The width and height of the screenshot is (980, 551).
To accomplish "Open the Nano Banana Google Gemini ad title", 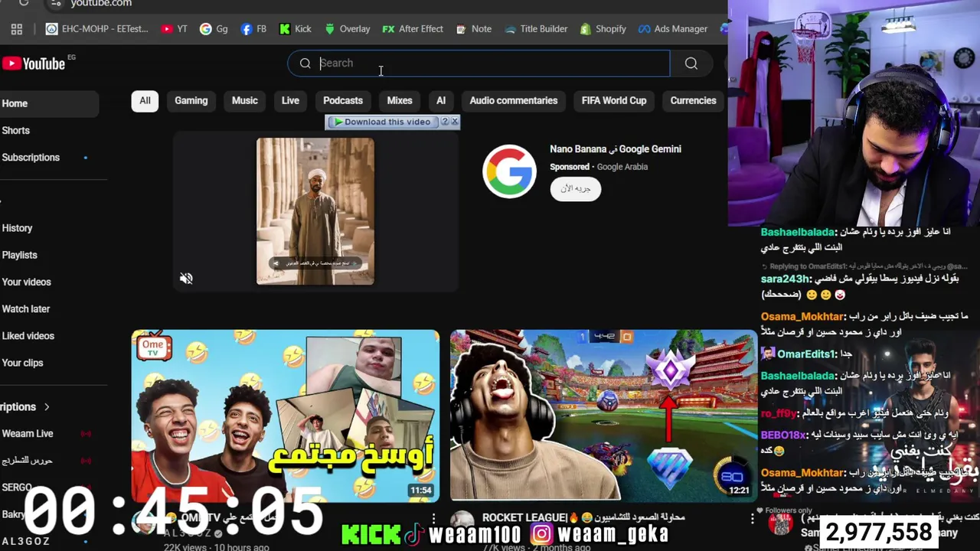I will tap(616, 149).
